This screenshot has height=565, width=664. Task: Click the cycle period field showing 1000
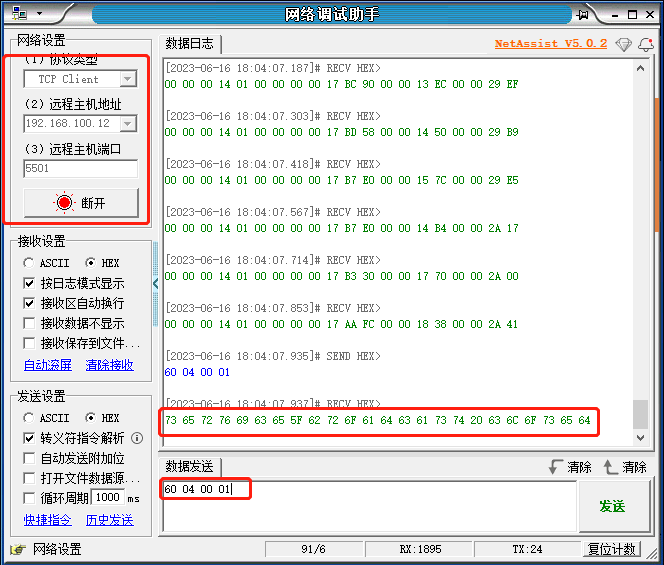[108, 498]
